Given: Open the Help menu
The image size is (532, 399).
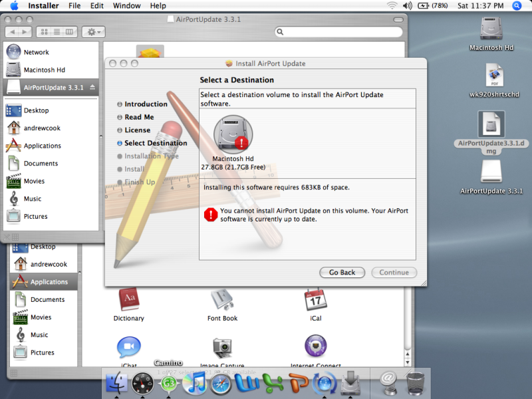Looking at the screenshot, I should pyautogui.click(x=158, y=5).
